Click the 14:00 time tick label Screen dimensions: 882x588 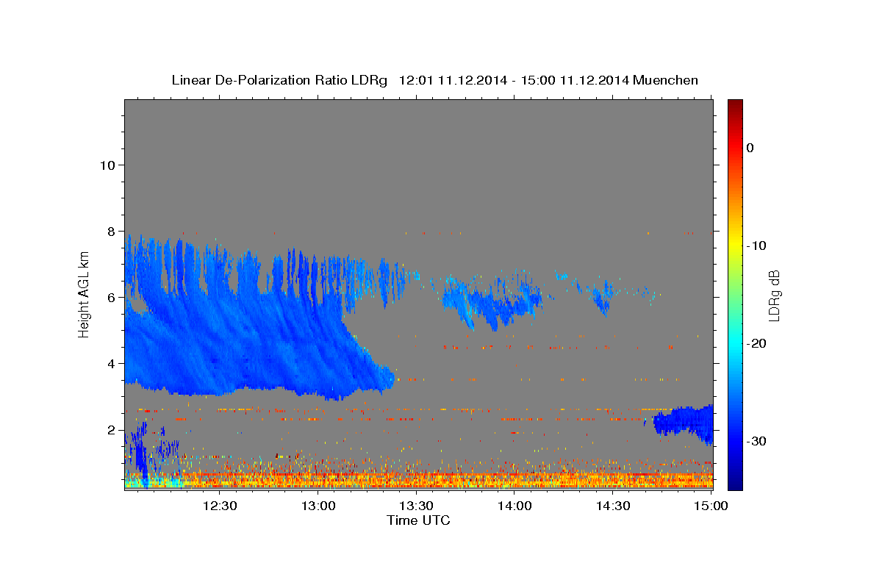click(514, 506)
